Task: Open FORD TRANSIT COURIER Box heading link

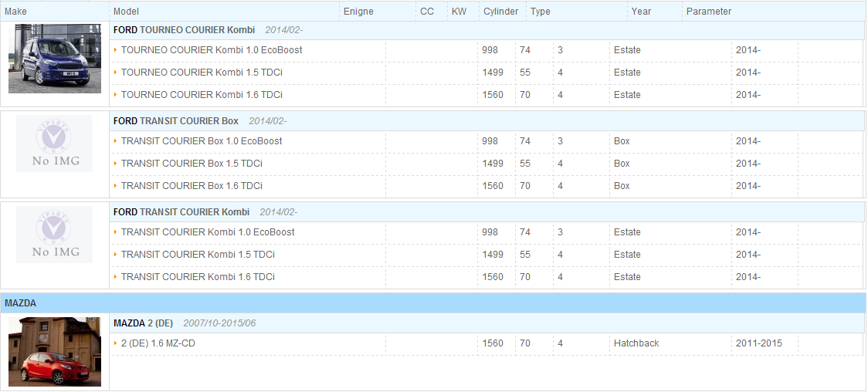Action: (176, 121)
